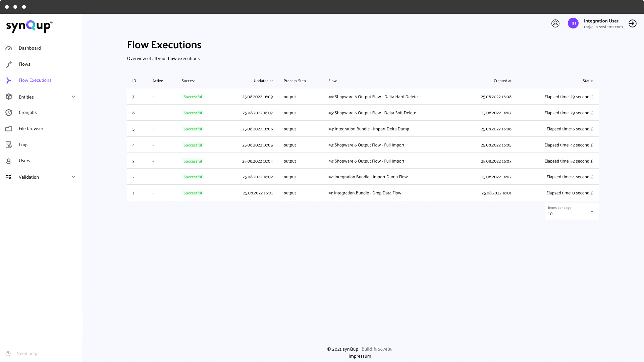644x362 pixels.
Task: Expand the Validation submenu chevron
Action: click(73, 177)
